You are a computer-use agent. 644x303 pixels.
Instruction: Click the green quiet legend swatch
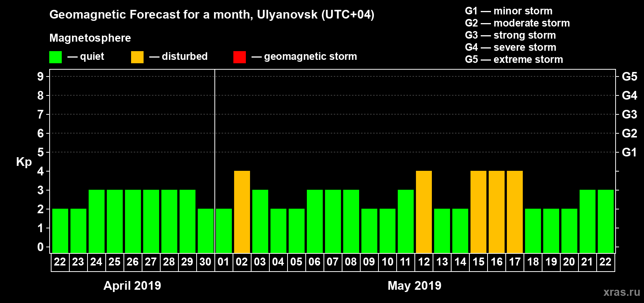coord(55,57)
